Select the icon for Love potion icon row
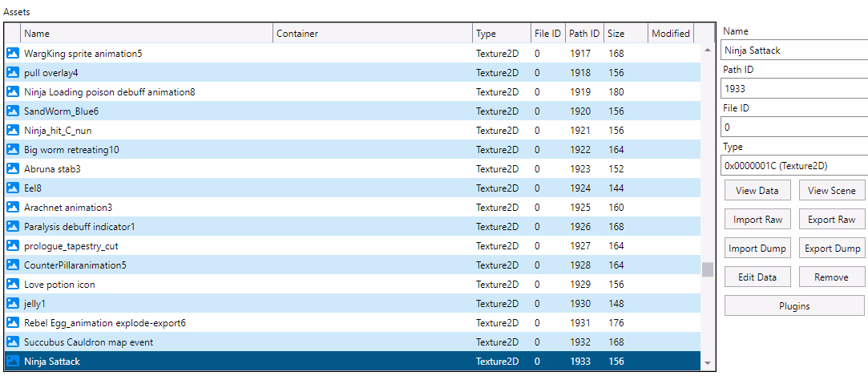The width and height of the screenshot is (868, 376). (x=12, y=285)
